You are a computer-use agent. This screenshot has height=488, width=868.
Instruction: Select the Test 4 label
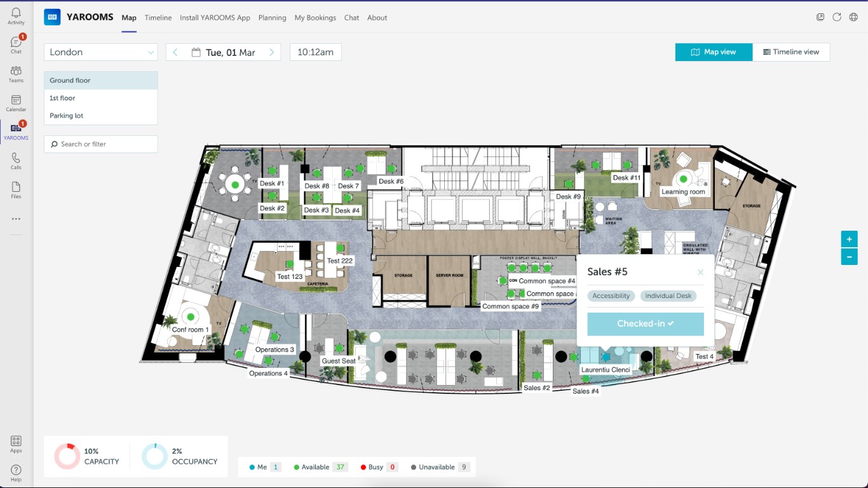click(704, 356)
